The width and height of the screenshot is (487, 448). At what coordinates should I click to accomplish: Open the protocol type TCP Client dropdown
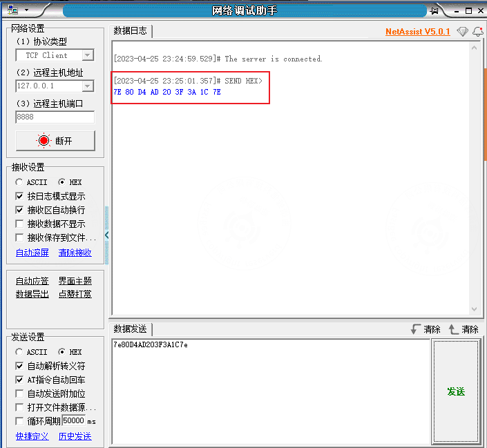(x=55, y=55)
